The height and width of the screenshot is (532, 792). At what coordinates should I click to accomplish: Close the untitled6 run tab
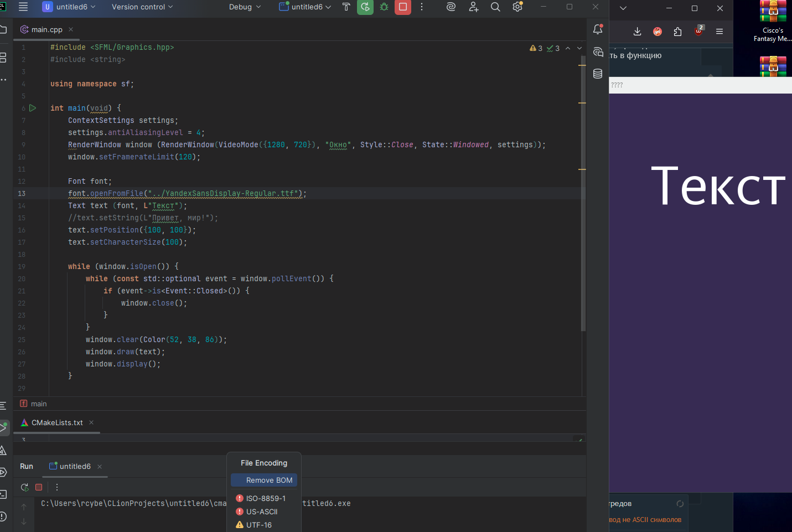coord(100,467)
